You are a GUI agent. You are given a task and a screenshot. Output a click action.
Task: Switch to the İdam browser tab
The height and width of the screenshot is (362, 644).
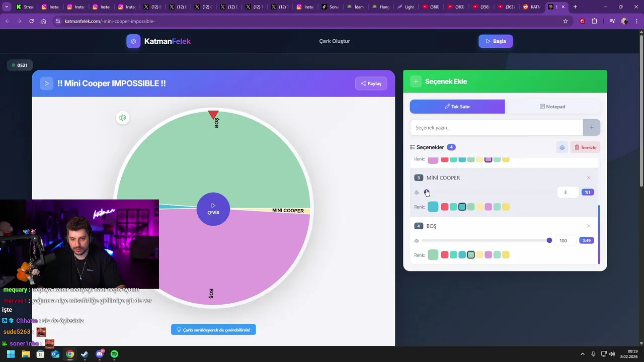pos(355,7)
